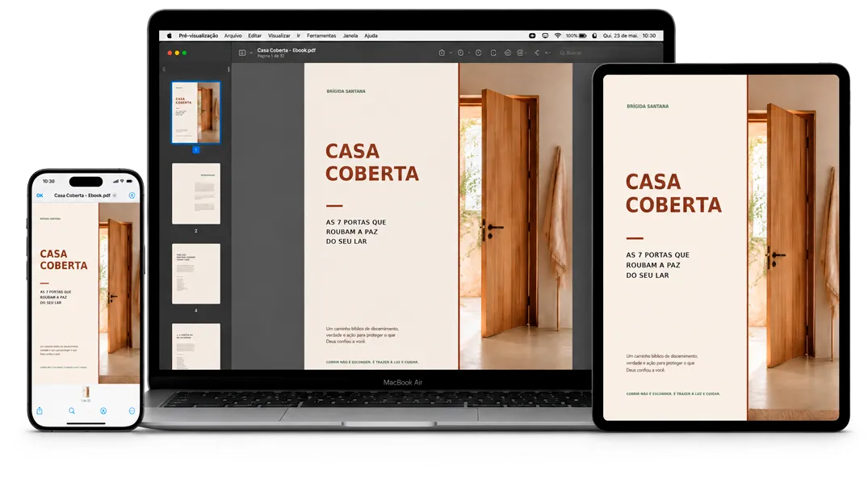The height and width of the screenshot is (479, 868).
Task: Open the Pré-visualização menu
Action: click(198, 36)
